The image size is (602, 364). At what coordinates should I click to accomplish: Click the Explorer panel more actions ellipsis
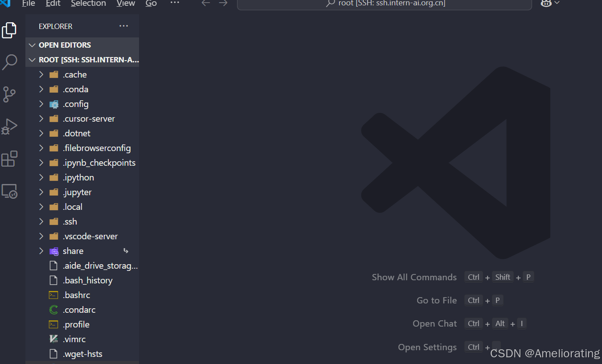[123, 26]
